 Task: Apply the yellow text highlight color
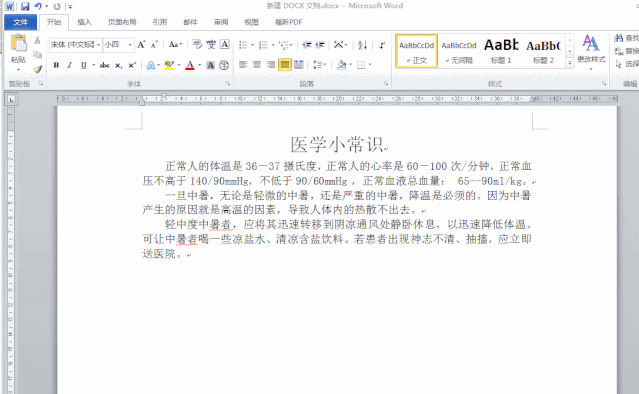click(x=170, y=65)
